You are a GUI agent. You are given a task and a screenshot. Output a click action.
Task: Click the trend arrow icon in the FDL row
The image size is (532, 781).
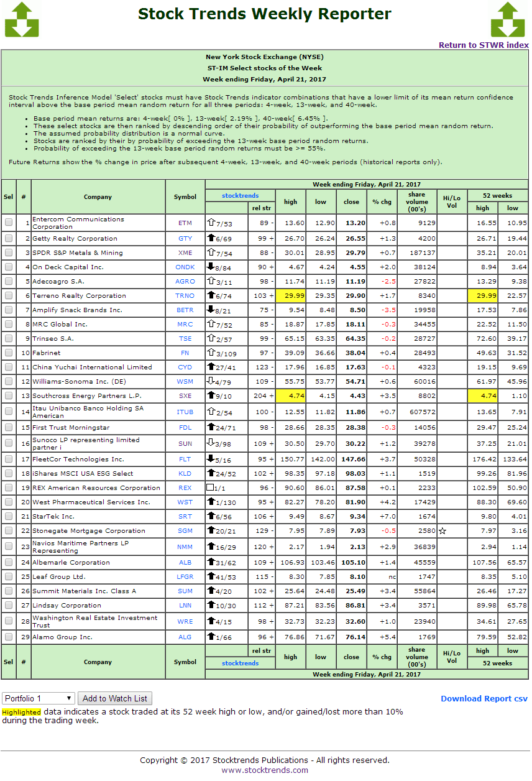[211, 427]
